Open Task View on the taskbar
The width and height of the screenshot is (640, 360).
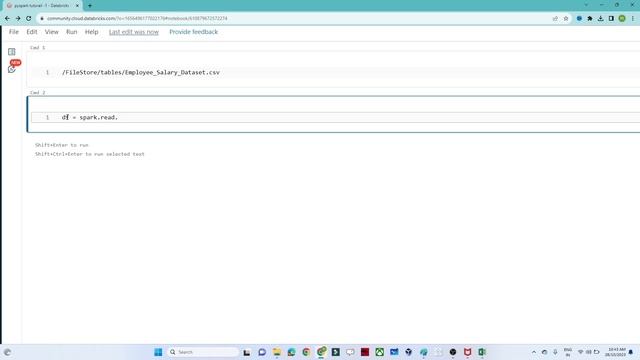click(x=247, y=352)
